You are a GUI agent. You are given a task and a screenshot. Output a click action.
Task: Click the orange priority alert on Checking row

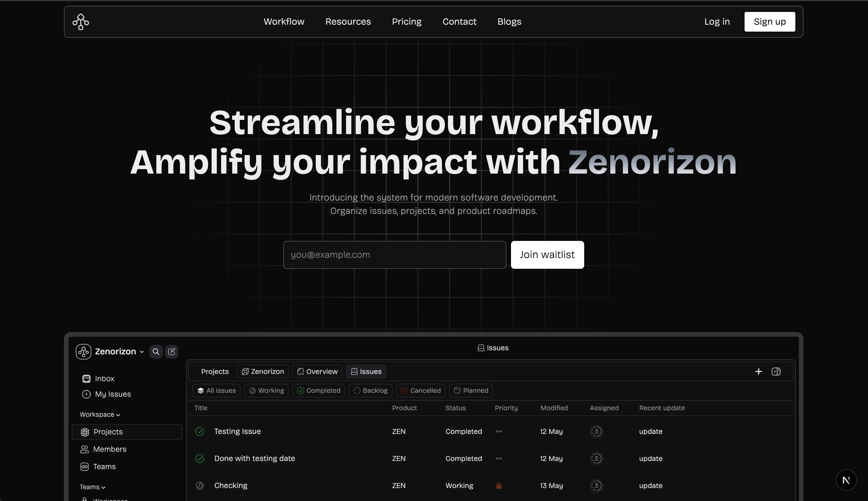[498, 486]
